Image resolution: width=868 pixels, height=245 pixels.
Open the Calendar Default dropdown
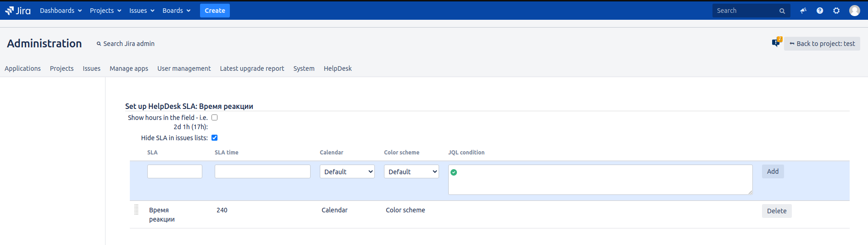[x=347, y=171]
